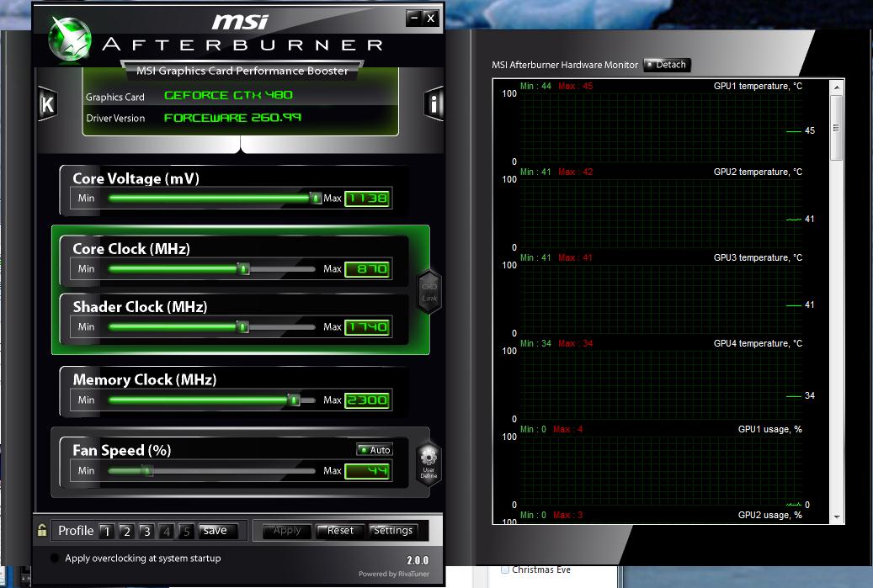Click the Fan Speed value field 44
The width and height of the screenshot is (873, 588).
[x=367, y=470]
